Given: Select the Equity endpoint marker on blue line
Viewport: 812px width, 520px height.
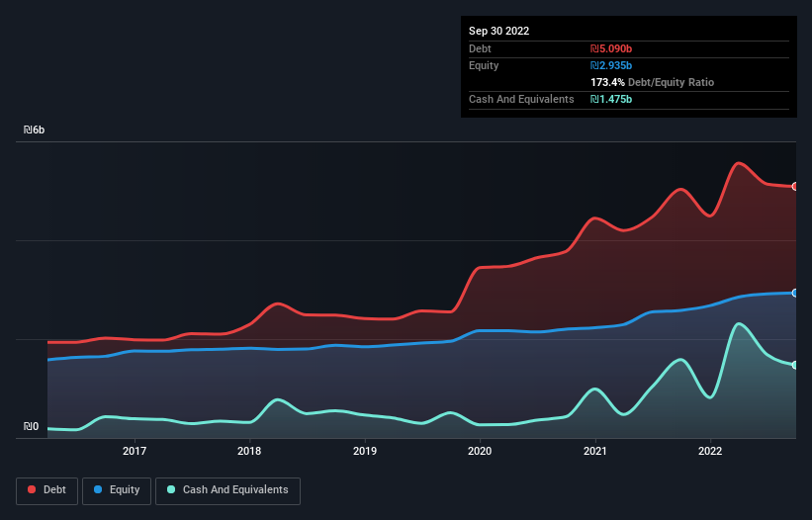Looking at the screenshot, I should pyautogui.click(x=795, y=293).
